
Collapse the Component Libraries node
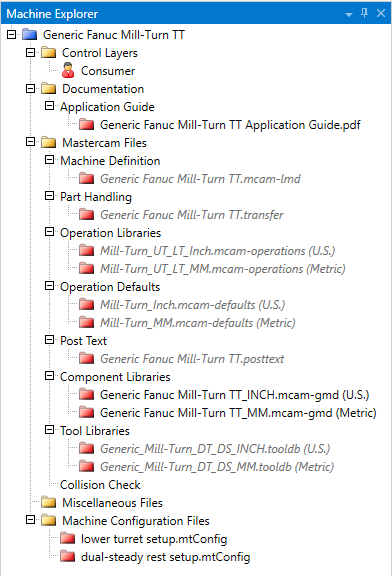point(49,376)
